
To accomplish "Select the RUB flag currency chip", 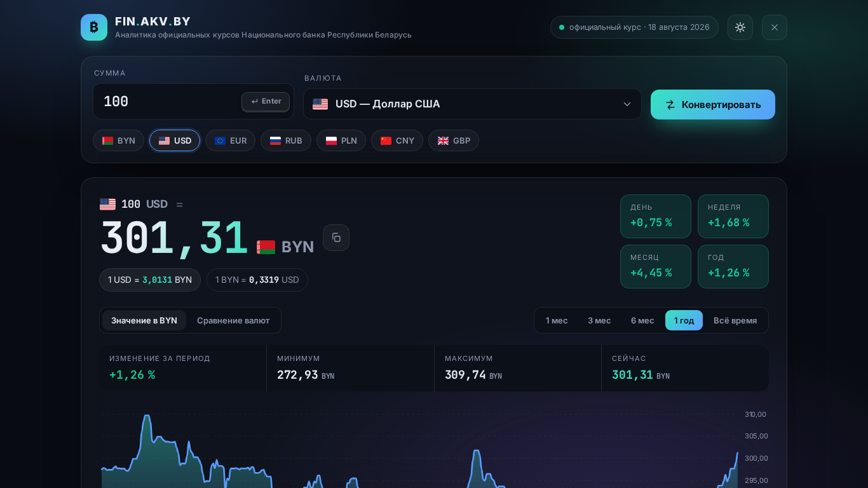I will pyautogui.click(x=286, y=140).
